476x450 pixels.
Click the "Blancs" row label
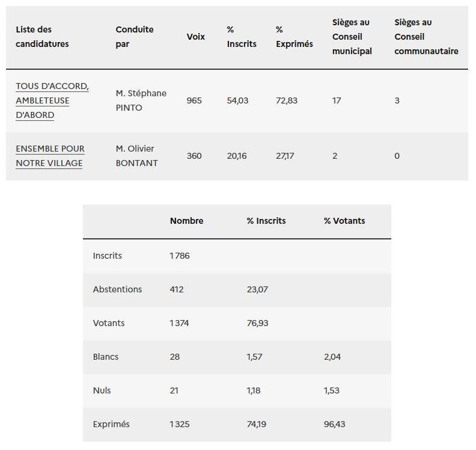point(106,357)
